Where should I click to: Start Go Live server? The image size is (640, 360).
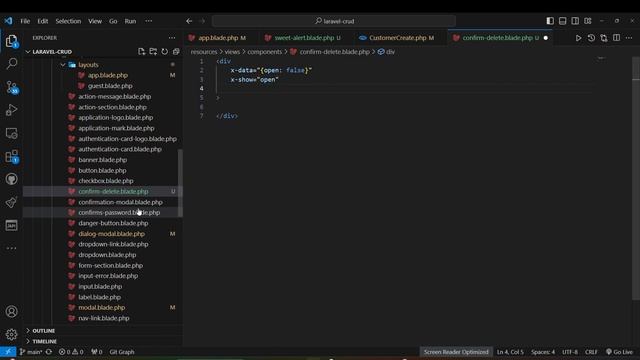pos(619,352)
